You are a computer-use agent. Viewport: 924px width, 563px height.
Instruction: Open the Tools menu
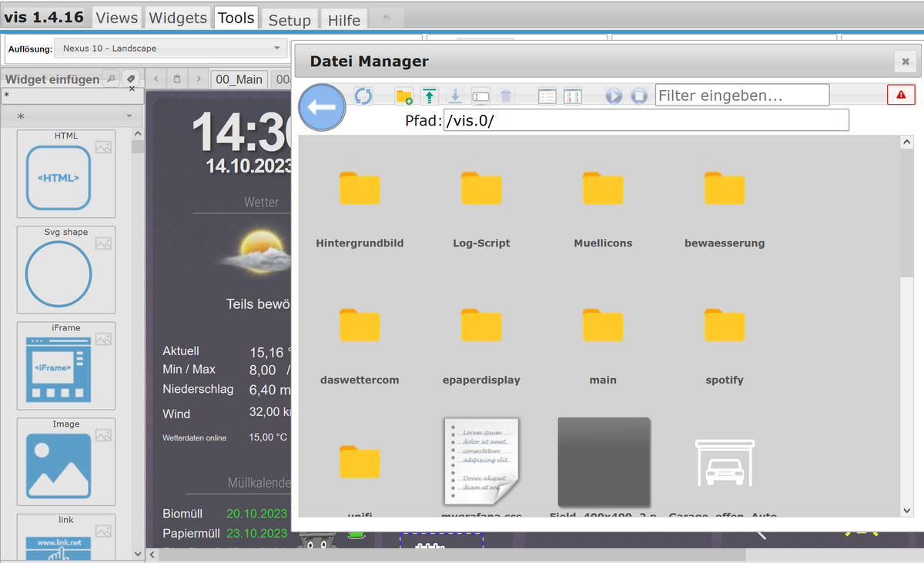(x=236, y=18)
